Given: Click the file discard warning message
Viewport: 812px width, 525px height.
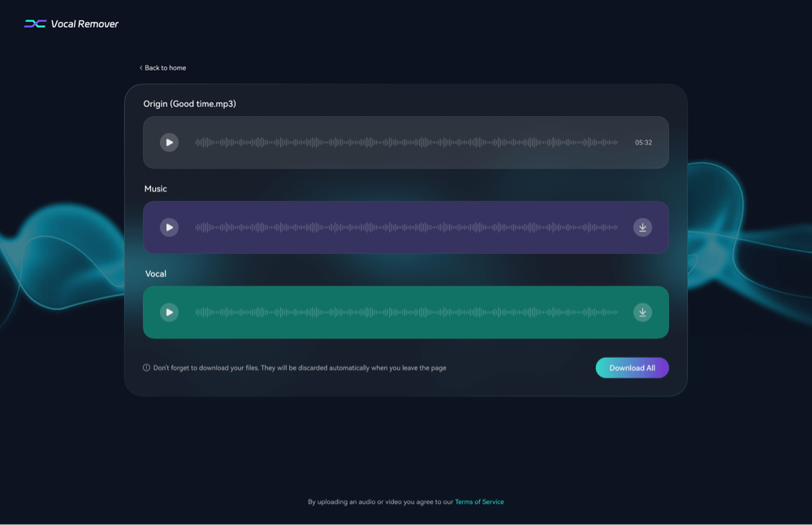Looking at the screenshot, I should [x=300, y=368].
